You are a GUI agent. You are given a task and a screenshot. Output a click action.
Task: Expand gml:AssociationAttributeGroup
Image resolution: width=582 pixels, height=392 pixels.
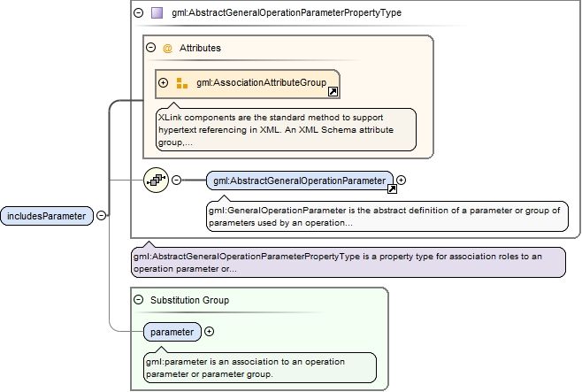(x=163, y=82)
